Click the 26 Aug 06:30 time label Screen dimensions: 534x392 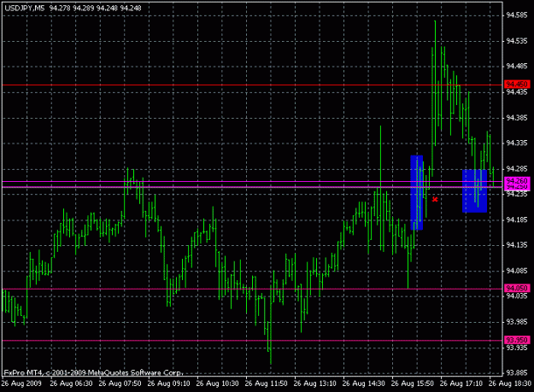click(x=71, y=383)
